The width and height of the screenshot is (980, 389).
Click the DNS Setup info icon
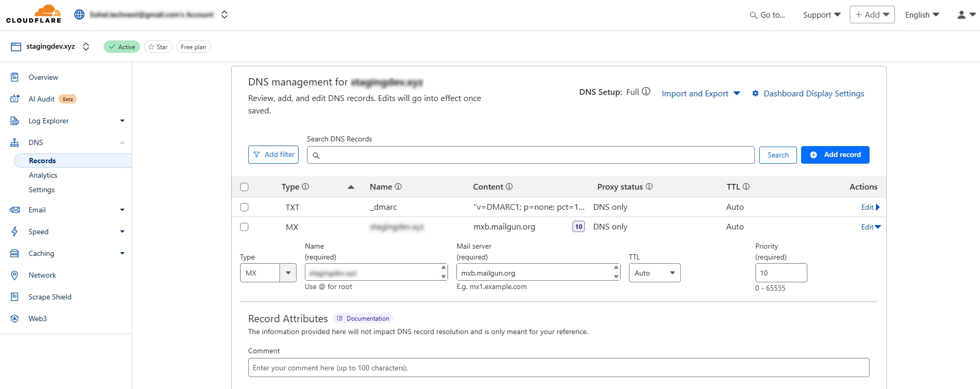[646, 92]
